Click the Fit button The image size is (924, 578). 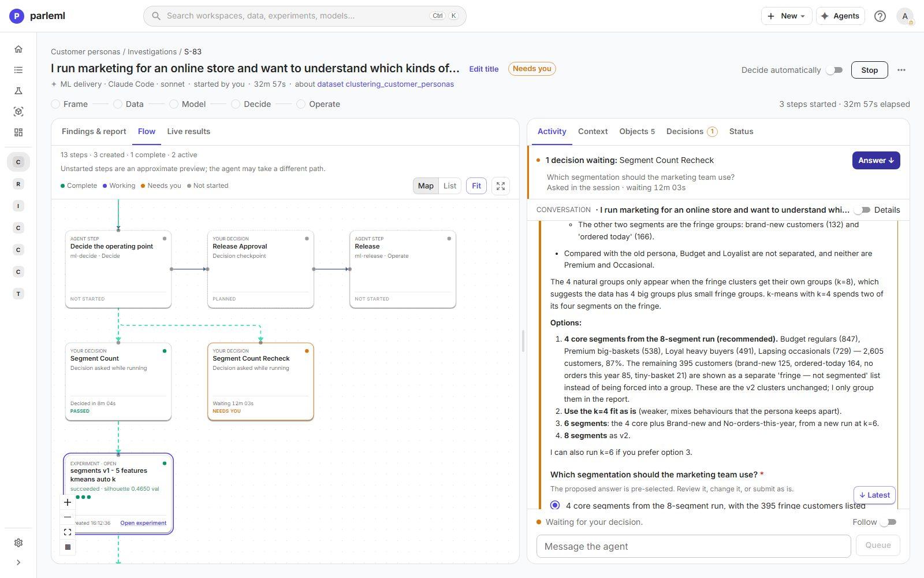click(476, 186)
